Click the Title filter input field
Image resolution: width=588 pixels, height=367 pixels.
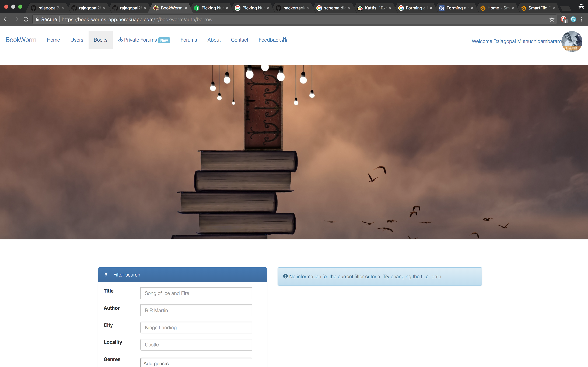(x=196, y=293)
